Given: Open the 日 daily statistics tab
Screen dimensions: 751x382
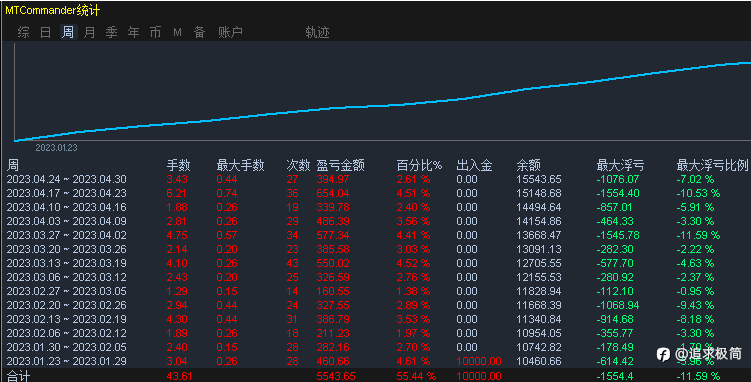Looking at the screenshot, I should [x=46, y=32].
